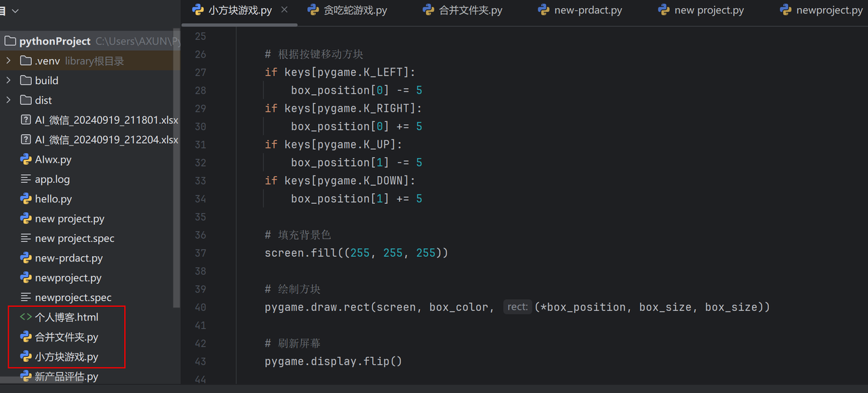The height and width of the screenshot is (393, 868).
Task: Click the Python icon of 合并文件夹.py
Action: [x=26, y=337]
